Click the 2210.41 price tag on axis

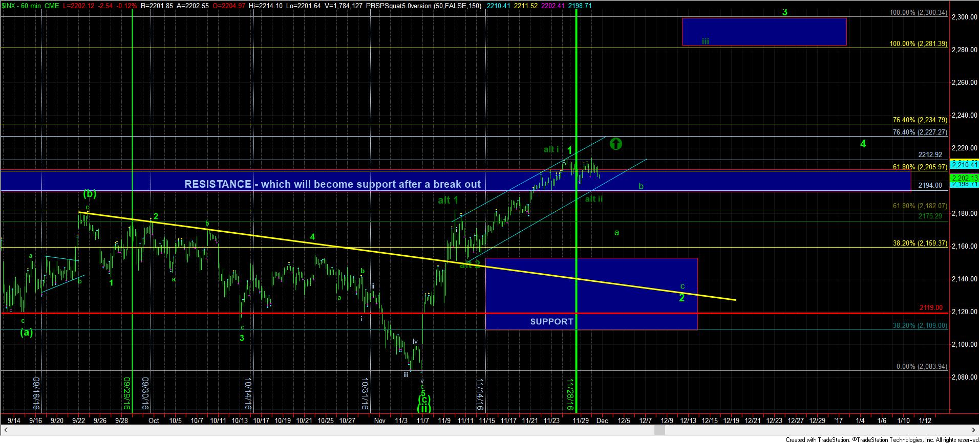coord(964,164)
